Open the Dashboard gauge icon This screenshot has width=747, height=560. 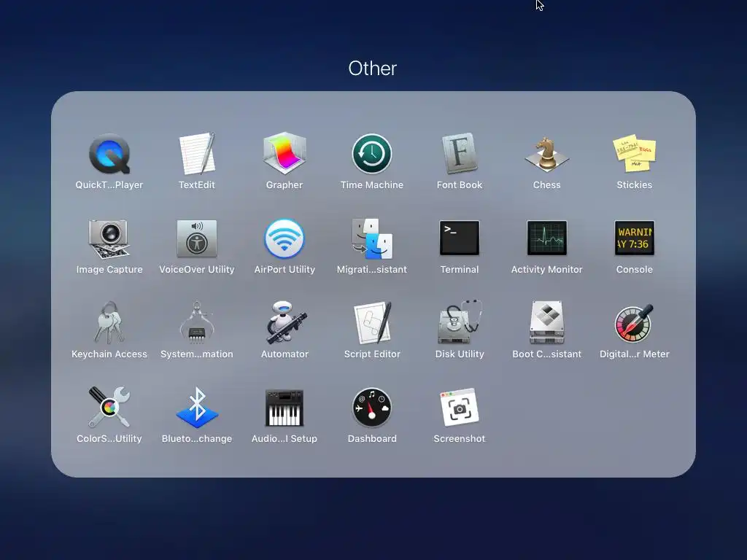tap(372, 407)
